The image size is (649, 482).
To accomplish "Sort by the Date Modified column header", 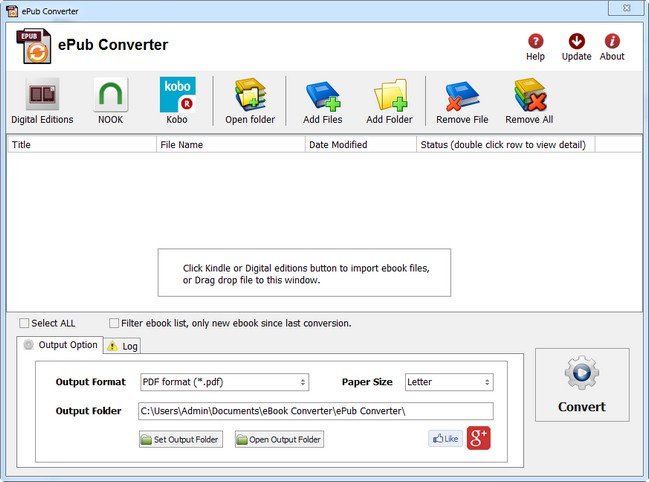I will click(x=361, y=145).
